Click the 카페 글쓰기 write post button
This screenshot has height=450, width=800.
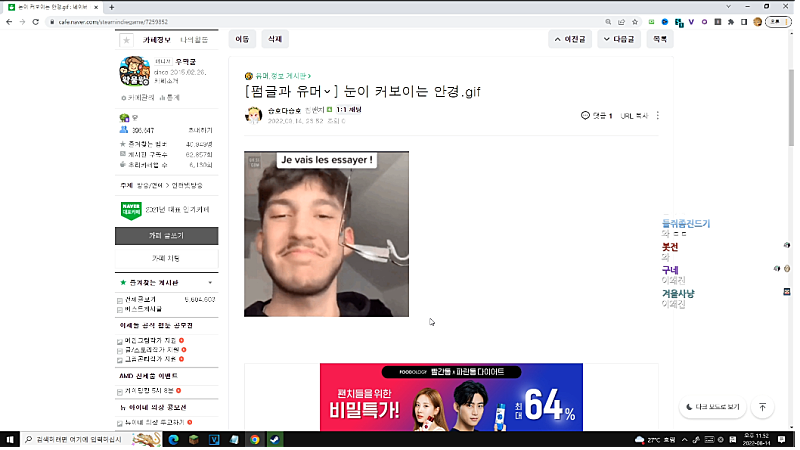coord(166,235)
